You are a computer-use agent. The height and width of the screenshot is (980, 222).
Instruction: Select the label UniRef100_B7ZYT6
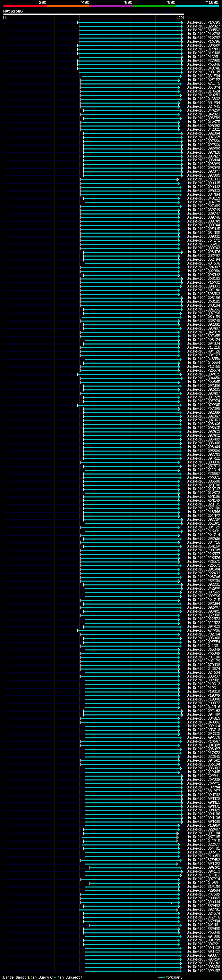click(x=203, y=917)
